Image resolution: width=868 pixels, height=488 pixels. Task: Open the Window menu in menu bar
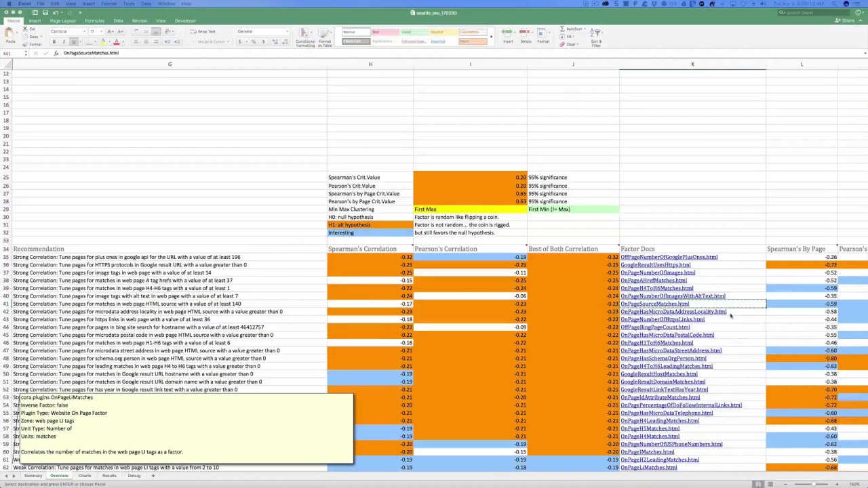tap(166, 3)
